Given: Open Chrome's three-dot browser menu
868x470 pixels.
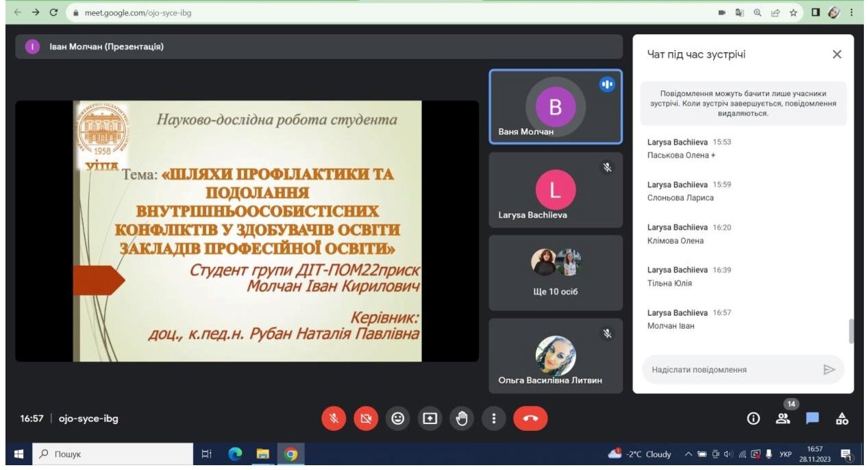Looking at the screenshot, I should point(852,12).
